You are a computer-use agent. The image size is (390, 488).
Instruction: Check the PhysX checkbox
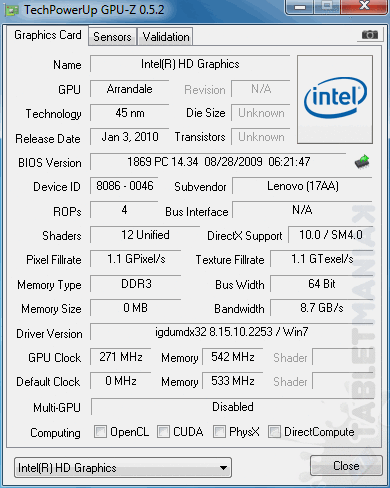pyautogui.click(x=219, y=431)
